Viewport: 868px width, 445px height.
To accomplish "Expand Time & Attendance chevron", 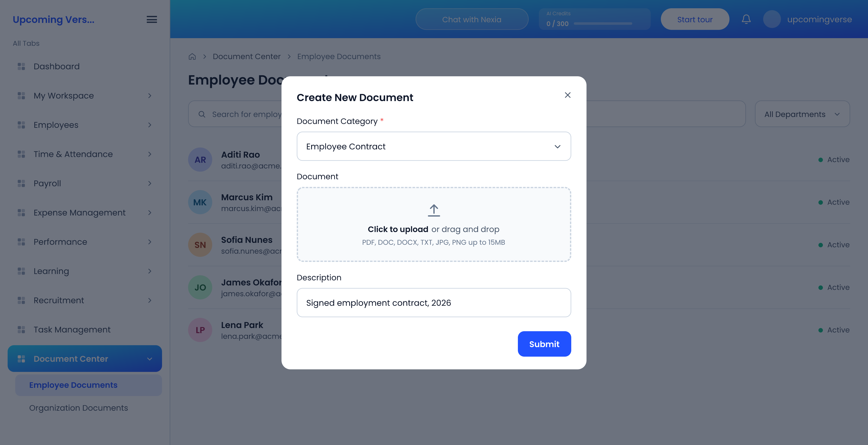I will point(150,154).
